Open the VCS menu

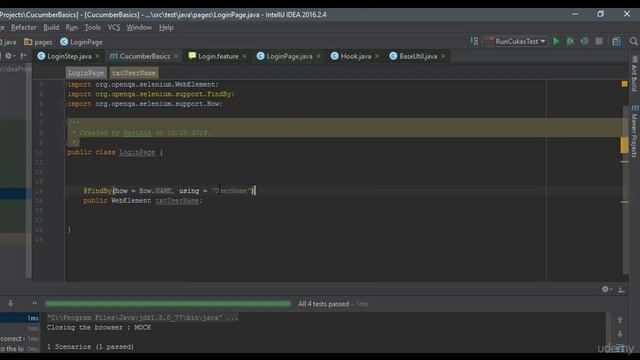pos(114,27)
